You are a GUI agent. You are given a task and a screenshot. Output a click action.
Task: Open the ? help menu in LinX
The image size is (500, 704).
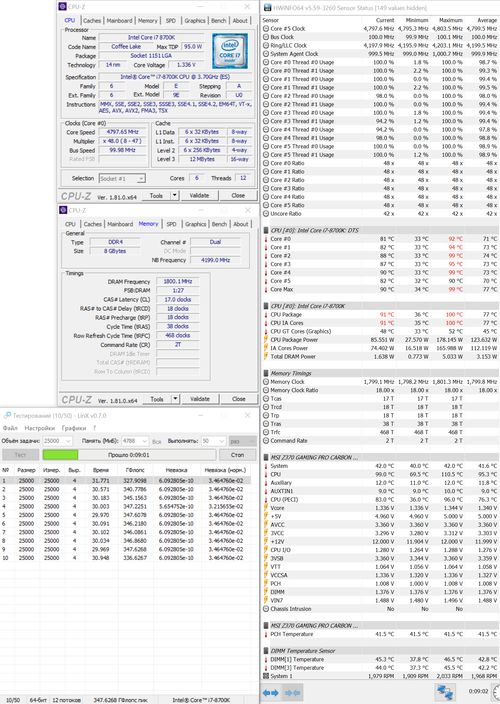(94, 428)
